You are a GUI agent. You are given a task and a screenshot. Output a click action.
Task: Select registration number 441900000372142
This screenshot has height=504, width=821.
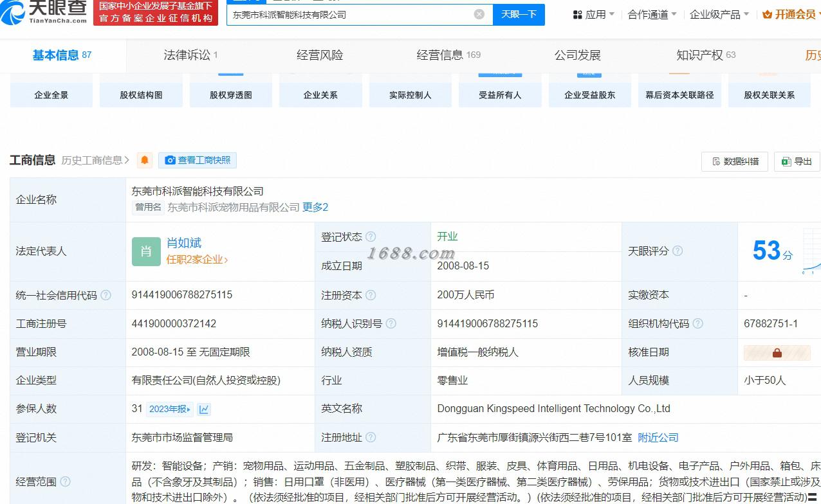pos(174,323)
